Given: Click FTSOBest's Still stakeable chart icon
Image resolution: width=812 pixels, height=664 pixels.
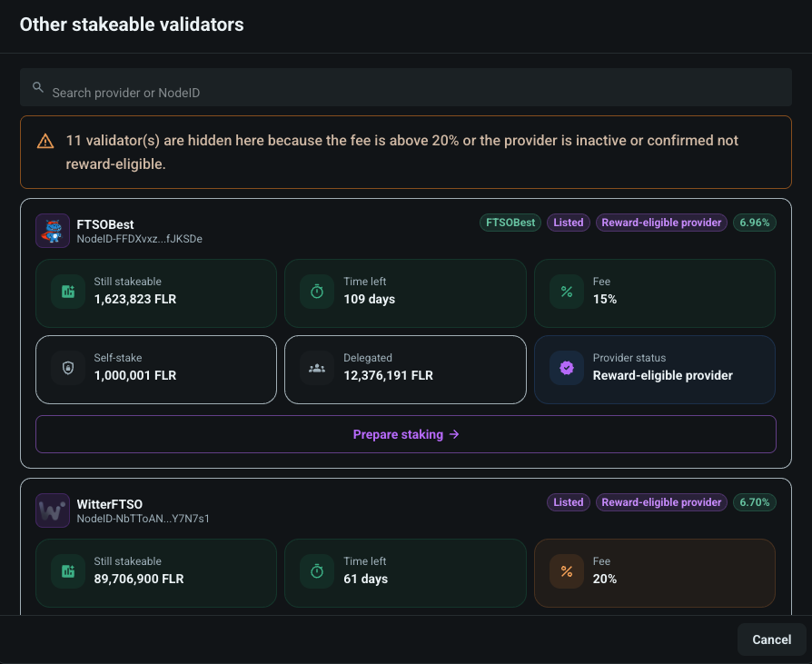Looking at the screenshot, I should [x=68, y=292].
